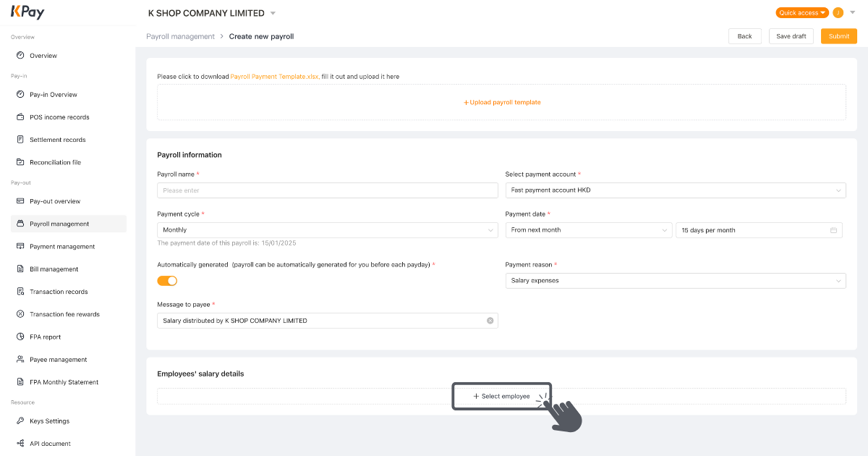
Task: Clear the Message to payee field
Action: click(490, 320)
